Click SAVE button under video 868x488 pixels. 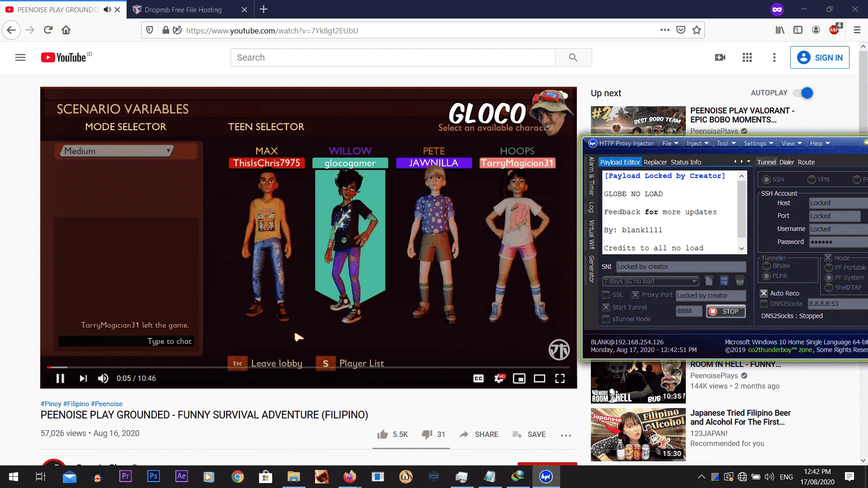529,434
